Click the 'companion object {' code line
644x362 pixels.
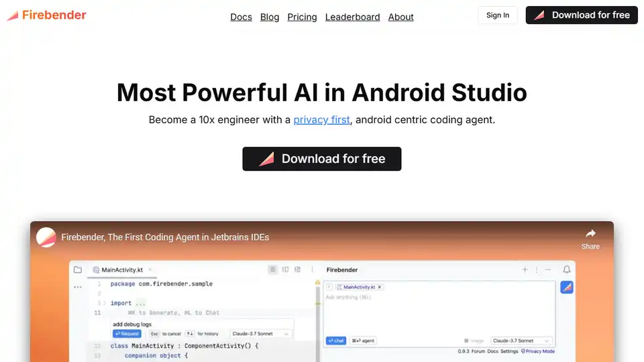(156, 355)
